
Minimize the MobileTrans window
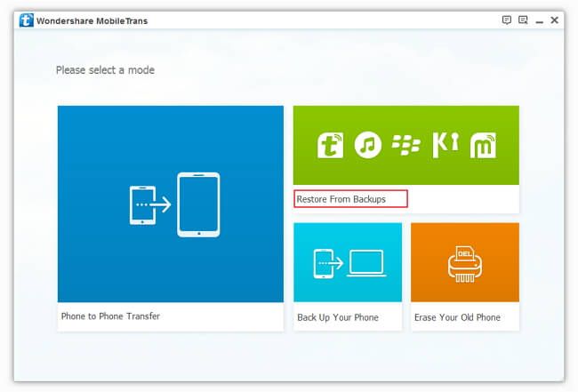pyautogui.click(x=539, y=20)
